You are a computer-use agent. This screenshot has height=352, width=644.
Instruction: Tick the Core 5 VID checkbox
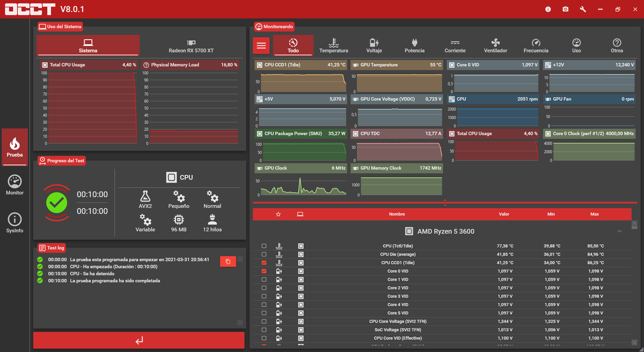264,313
